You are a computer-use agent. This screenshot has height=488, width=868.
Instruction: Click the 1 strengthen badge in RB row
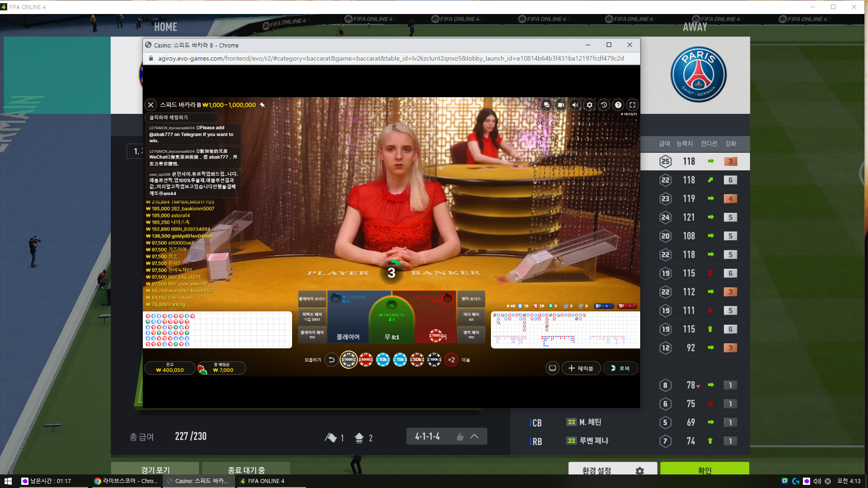coord(730,441)
